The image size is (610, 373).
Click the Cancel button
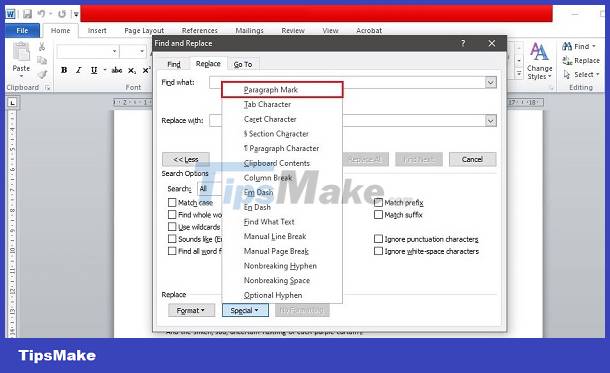[472, 159]
